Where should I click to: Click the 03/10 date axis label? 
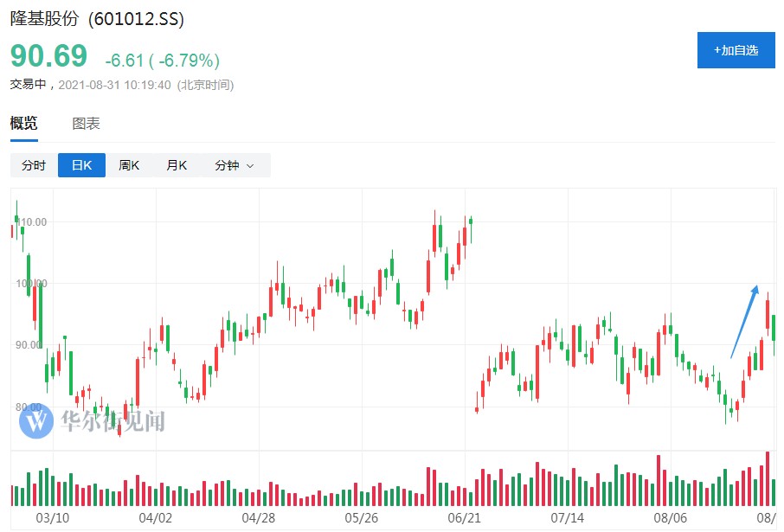click(x=53, y=518)
